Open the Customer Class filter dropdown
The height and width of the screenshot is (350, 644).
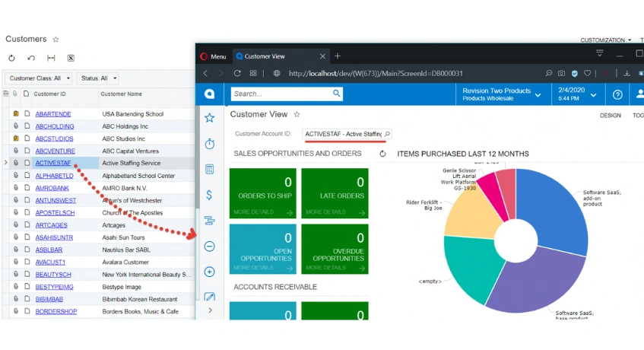tap(39, 78)
